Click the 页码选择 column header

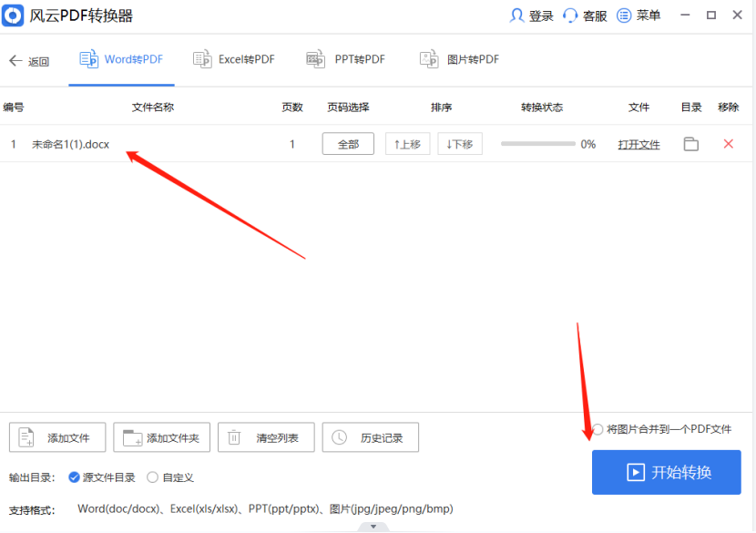point(348,108)
